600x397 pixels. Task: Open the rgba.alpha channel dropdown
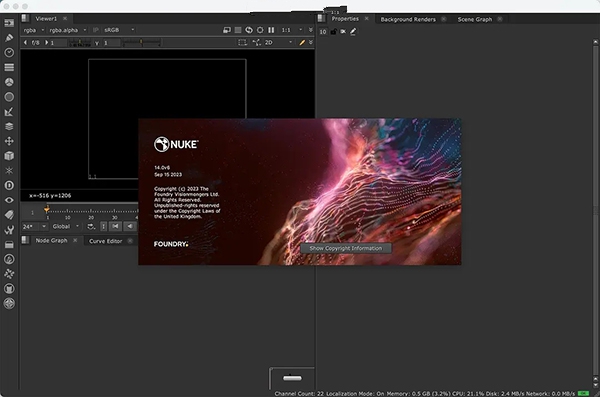(x=67, y=30)
